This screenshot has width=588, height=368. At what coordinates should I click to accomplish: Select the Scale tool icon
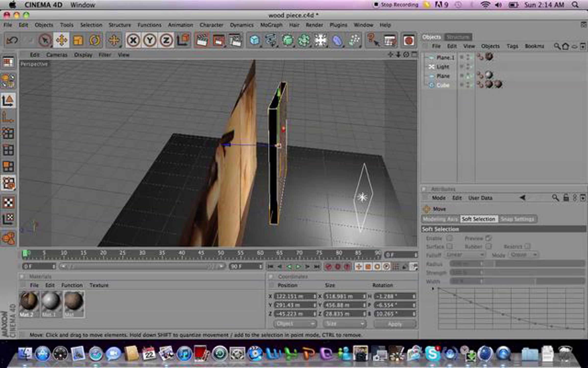[x=78, y=40]
